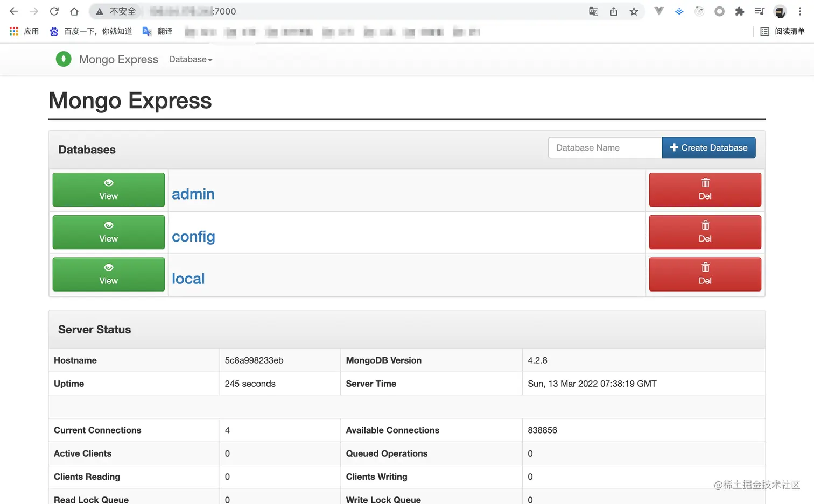Viewport: 814px width, 504px height.
Task: Open the 百度一下 bookmark
Action: (x=90, y=31)
